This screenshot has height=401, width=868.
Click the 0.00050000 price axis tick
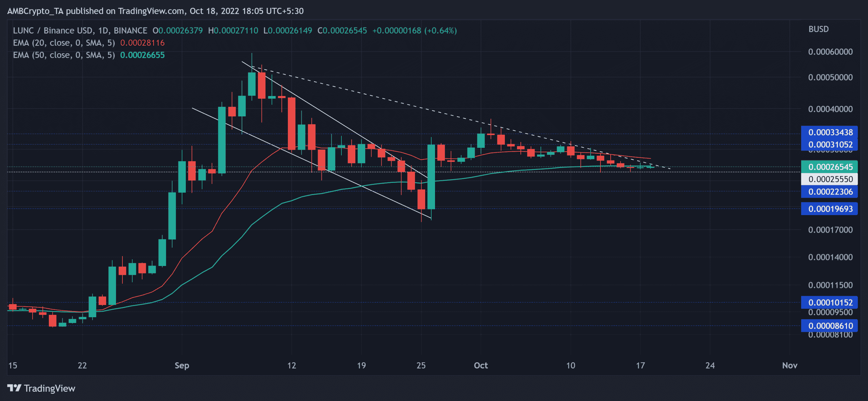coord(830,77)
